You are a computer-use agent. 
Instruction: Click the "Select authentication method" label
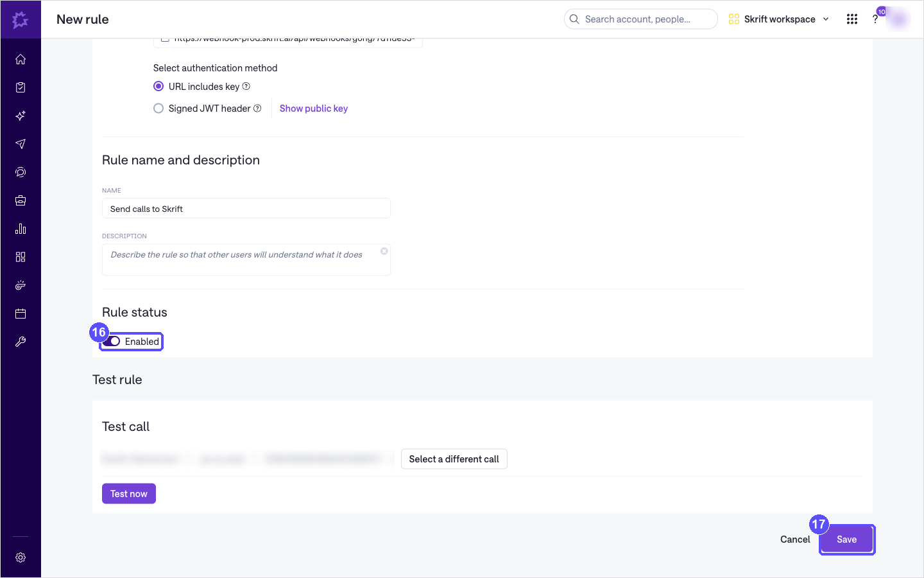click(216, 68)
